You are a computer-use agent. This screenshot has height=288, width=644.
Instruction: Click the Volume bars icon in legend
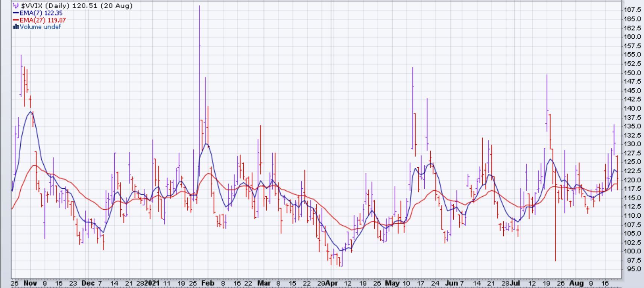tap(16, 27)
